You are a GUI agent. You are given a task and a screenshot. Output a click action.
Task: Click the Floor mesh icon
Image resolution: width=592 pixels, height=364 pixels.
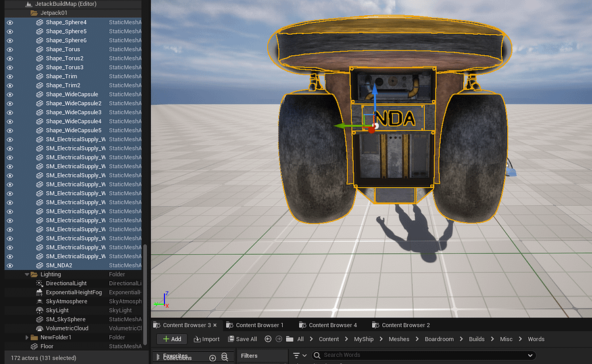[x=34, y=346]
